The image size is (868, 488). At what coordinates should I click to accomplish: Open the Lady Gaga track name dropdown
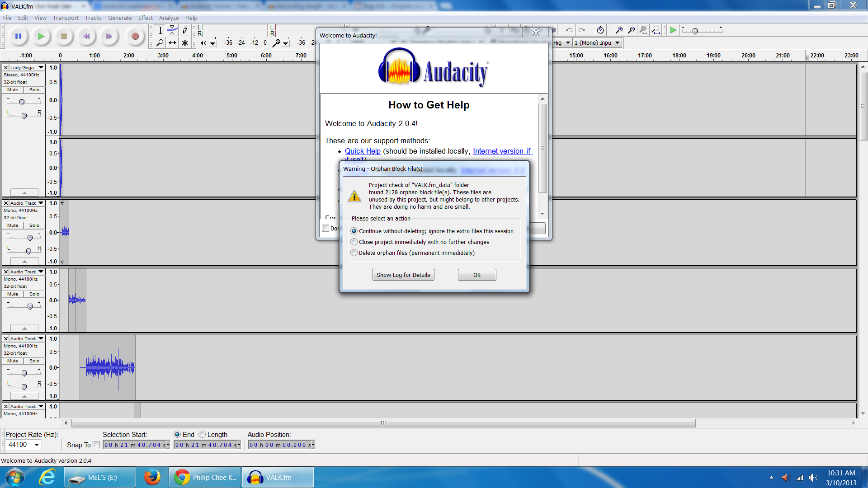[x=40, y=67]
